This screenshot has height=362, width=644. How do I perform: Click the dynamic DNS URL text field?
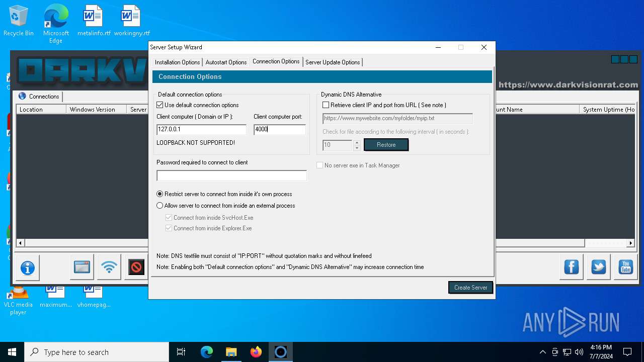tap(397, 119)
